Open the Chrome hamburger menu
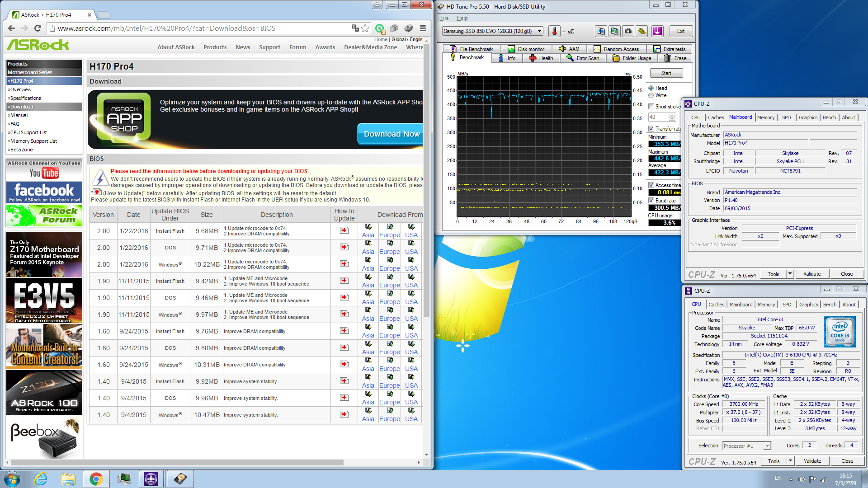This screenshot has width=868, height=488. (x=423, y=28)
